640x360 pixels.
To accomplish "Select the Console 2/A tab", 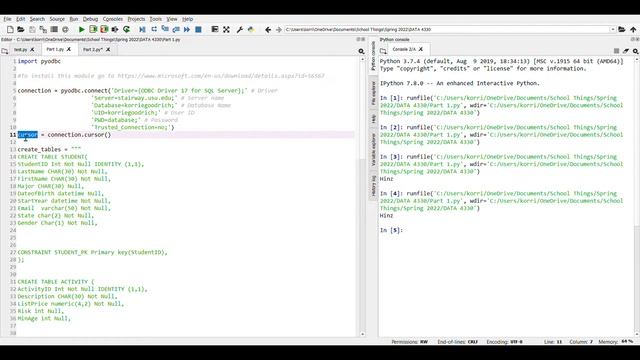I will pyautogui.click(x=404, y=49).
